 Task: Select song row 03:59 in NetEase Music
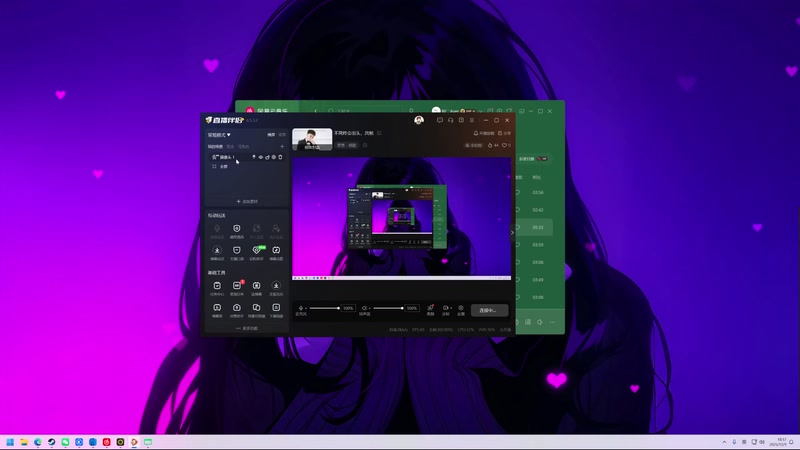(534, 245)
